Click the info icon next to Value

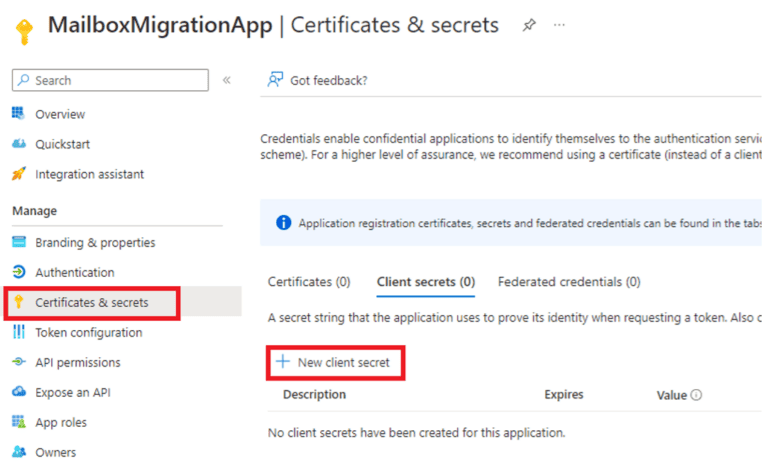tap(696, 395)
